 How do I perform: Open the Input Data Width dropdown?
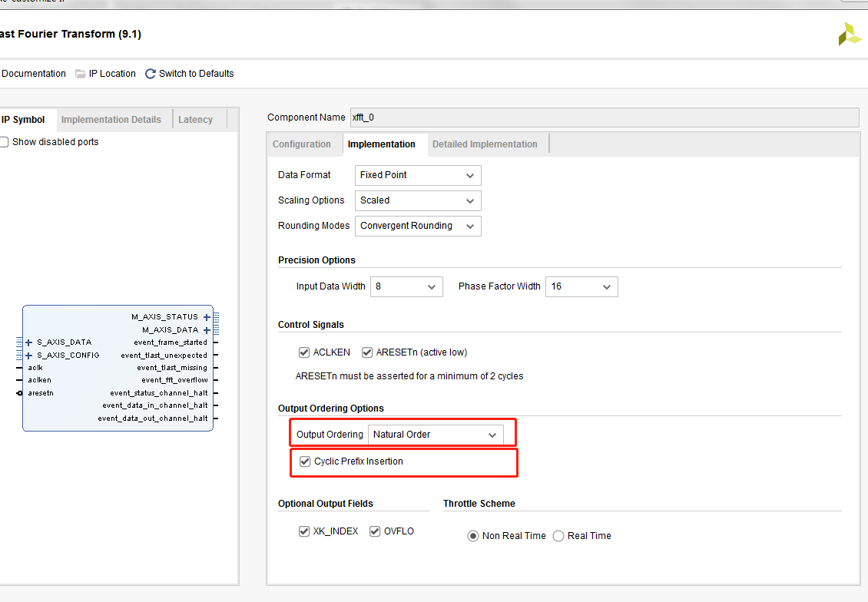tap(406, 286)
